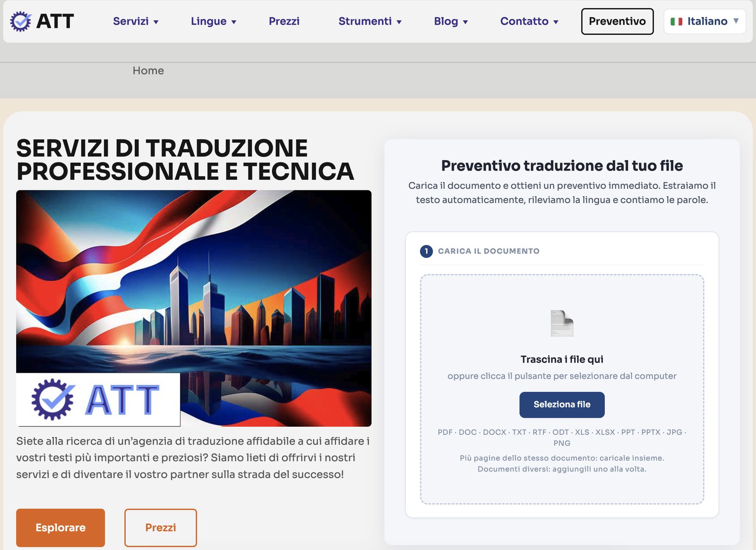Image resolution: width=756 pixels, height=550 pixels.
Task: Open the Strumenti dropdown
Action: (x=370, y=21)
